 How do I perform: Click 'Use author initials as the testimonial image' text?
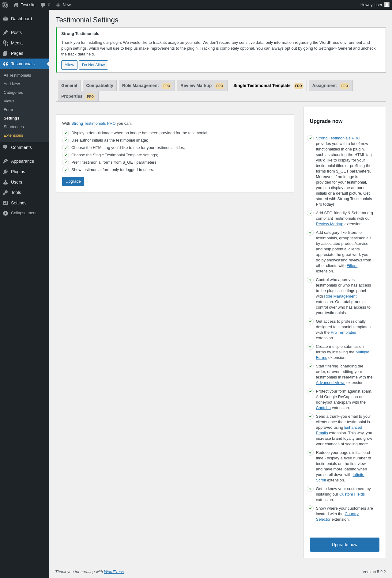pos(110,140)
